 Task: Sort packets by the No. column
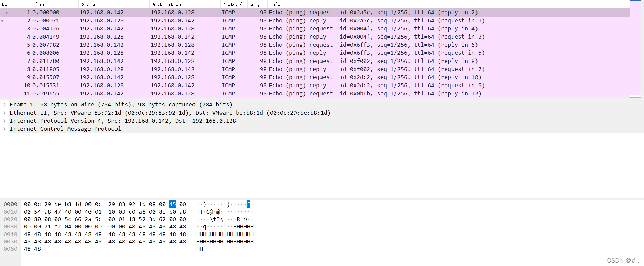point(16,4)
